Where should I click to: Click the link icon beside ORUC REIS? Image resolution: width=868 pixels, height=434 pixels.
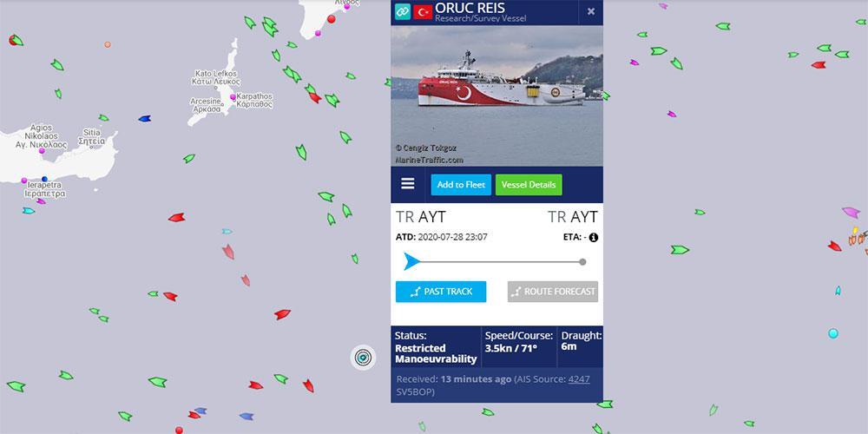[403, 11]
